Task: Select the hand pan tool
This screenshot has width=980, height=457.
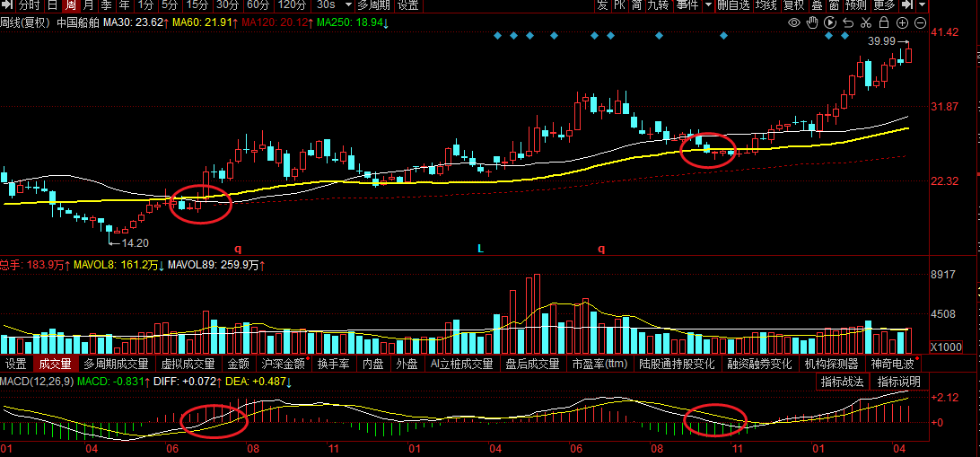Action: pos(812,22)
